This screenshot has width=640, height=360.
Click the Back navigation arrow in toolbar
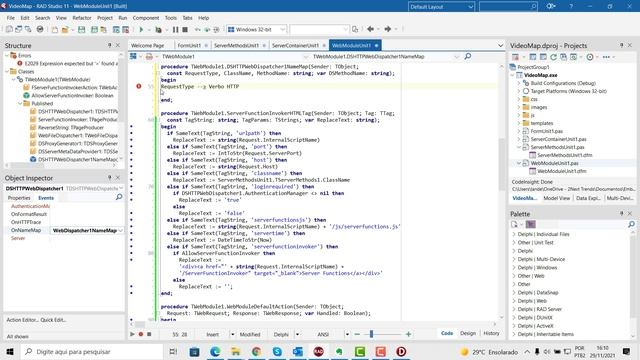[x=370, y=29]
